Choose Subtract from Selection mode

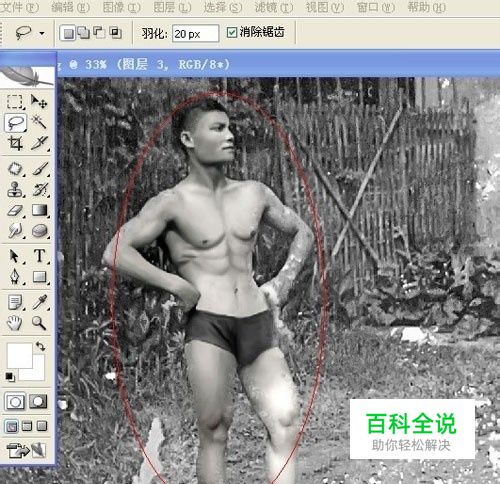[99, 33]
